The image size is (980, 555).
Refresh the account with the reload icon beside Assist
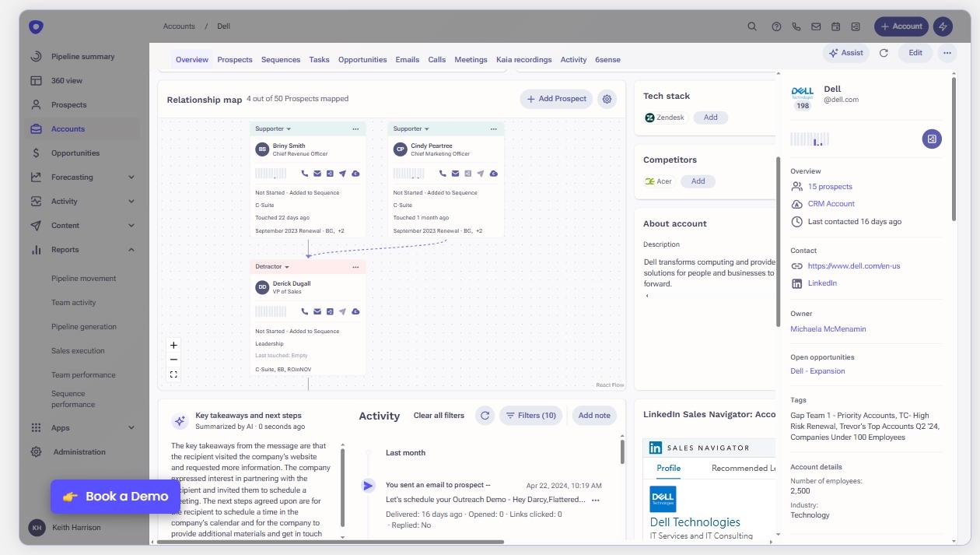[x=884, y=53]
